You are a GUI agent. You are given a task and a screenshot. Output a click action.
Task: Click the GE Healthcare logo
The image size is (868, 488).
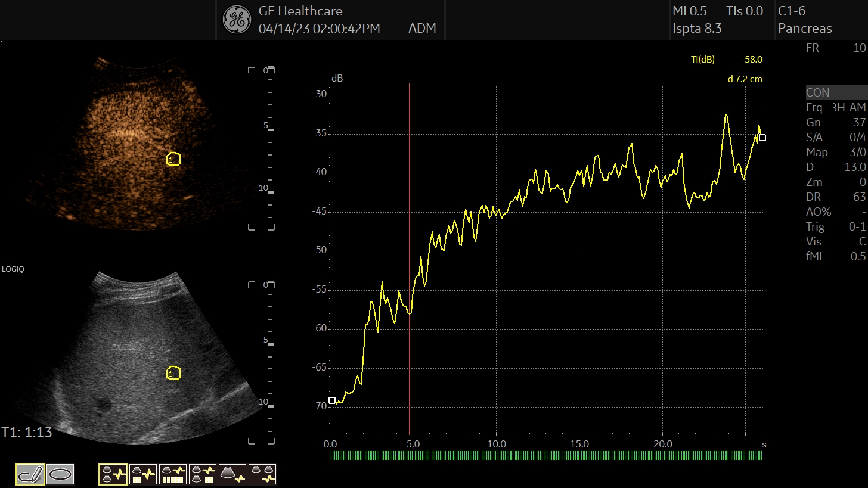[x=237, y=20]
